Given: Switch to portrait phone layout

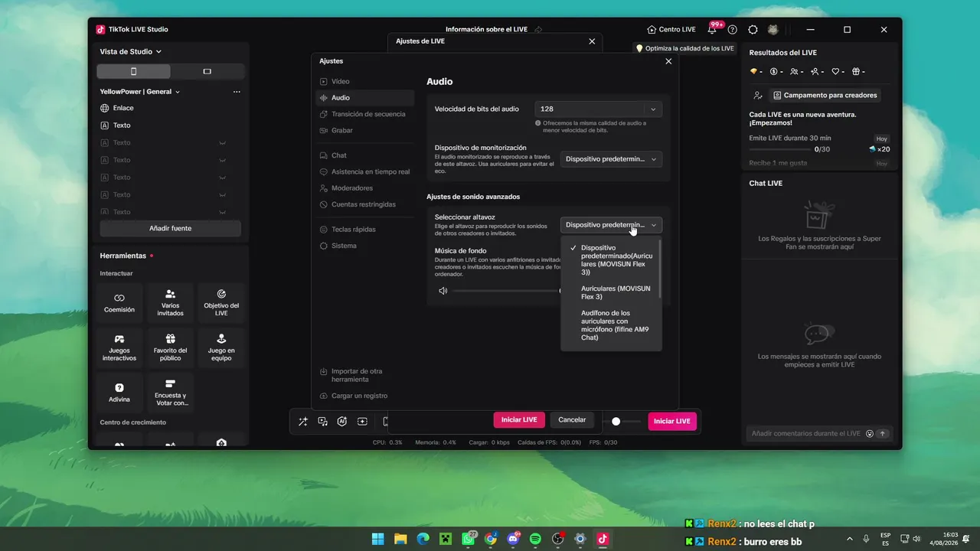Looking at the screenshot, I should pos(134,71).
